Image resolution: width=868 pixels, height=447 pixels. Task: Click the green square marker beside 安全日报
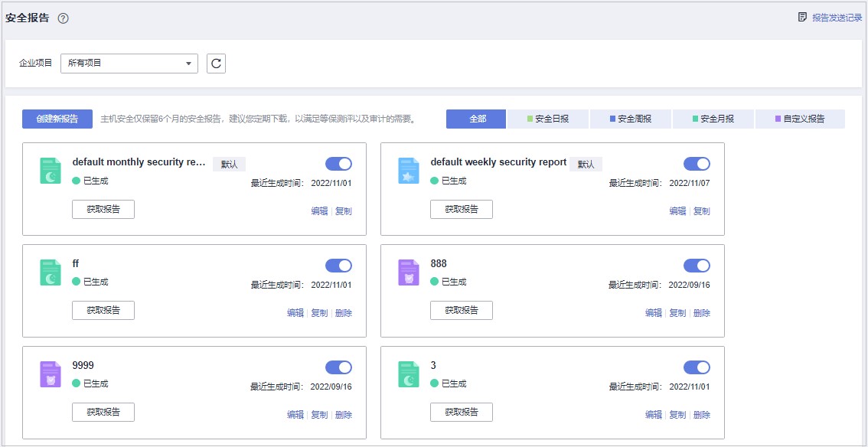pos(530,119)
